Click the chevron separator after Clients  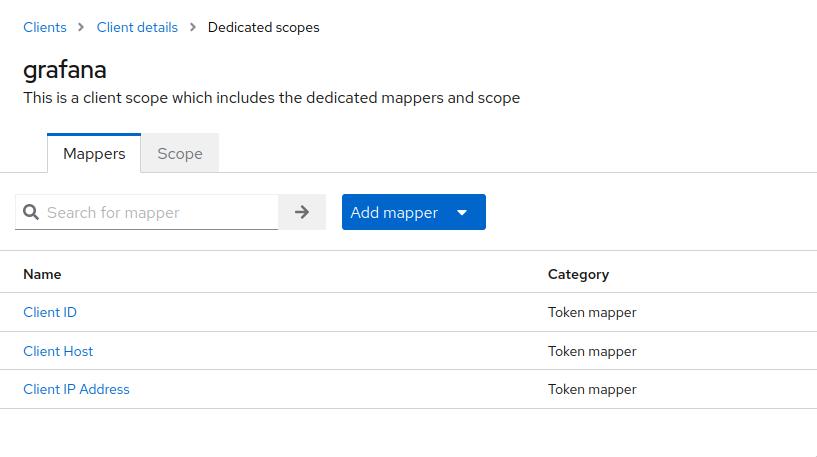[x=81, y=27]
